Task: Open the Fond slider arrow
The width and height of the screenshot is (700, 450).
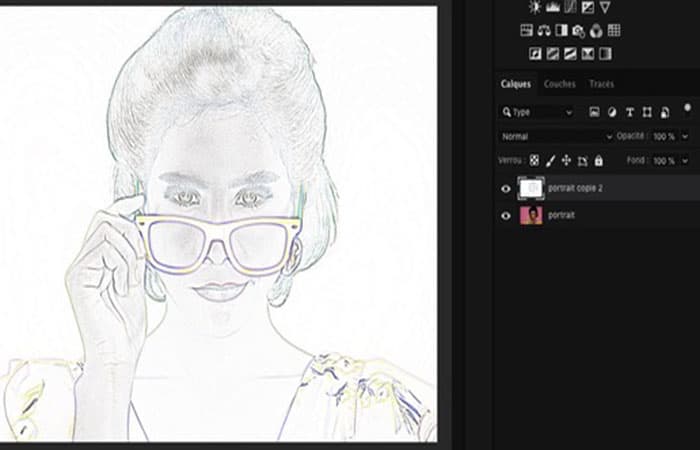Action: tap(685, 161)
